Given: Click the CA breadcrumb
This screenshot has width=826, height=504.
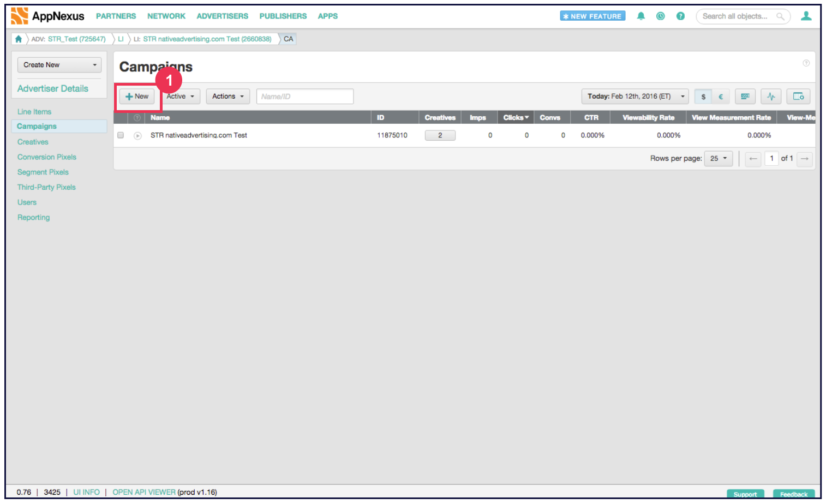Looking at the screenshot, I should pyautogui.click(x=289, y=39).
